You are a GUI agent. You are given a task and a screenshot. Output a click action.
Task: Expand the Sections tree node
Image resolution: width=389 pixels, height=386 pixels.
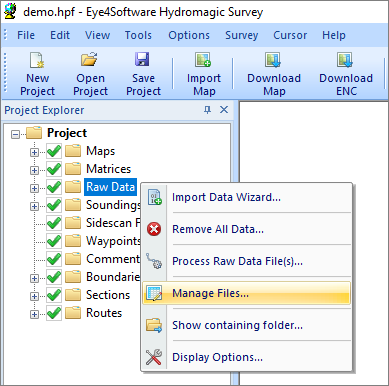pyautogui.click(x=34, y=296)
